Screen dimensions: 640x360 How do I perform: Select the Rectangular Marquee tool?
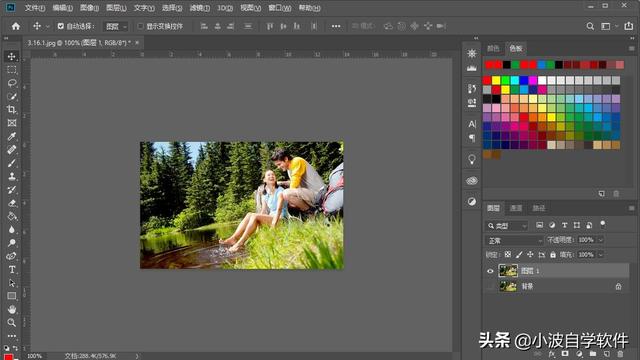tap(11, 70)
